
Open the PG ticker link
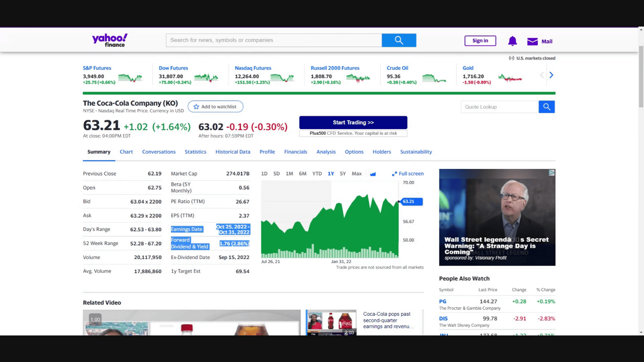tap(442, 301)
